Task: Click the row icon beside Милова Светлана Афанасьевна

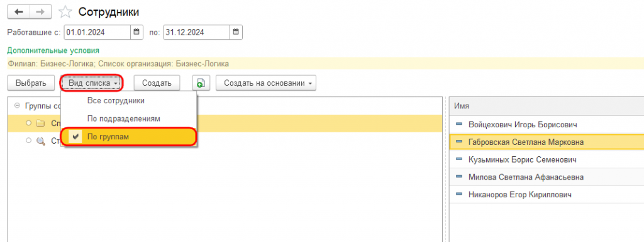Action: pyautogui.click(x=459, y=177)
